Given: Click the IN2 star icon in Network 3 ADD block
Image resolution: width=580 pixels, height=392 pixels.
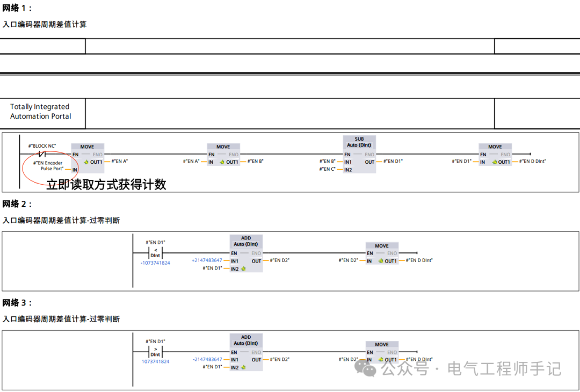Looking at the screenshot, I should (243, 368).
